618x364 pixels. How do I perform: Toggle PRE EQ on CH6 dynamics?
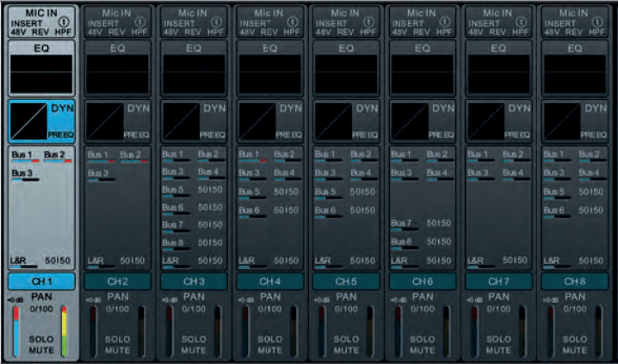tap(440, 135)
